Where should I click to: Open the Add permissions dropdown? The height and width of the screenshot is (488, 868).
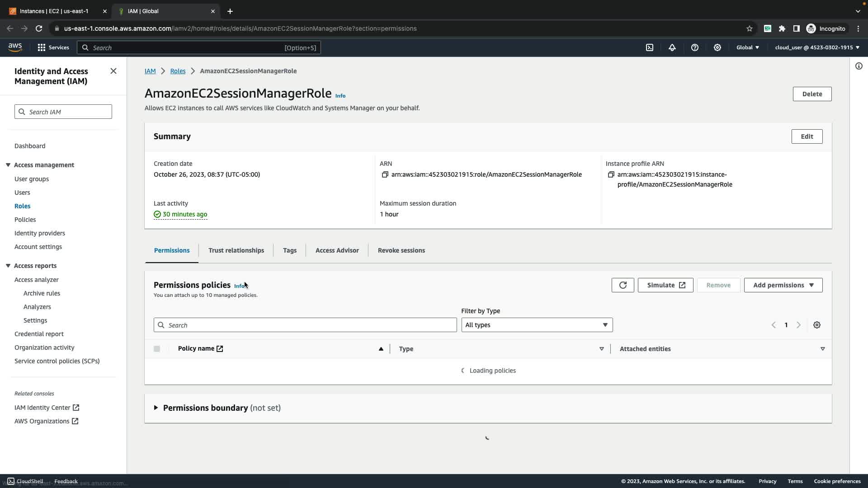coord(783,285)
